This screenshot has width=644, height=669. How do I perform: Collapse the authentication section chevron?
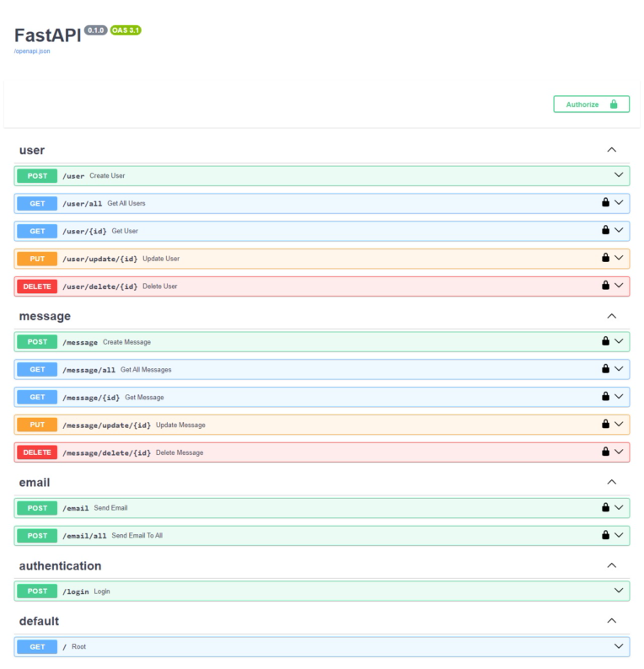(x=612, y=565)
